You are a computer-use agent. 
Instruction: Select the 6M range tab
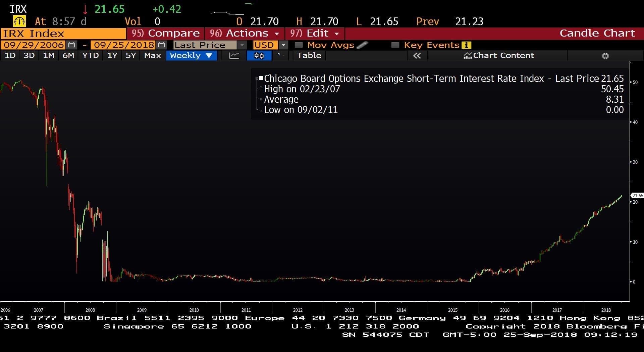coord(68,56)
